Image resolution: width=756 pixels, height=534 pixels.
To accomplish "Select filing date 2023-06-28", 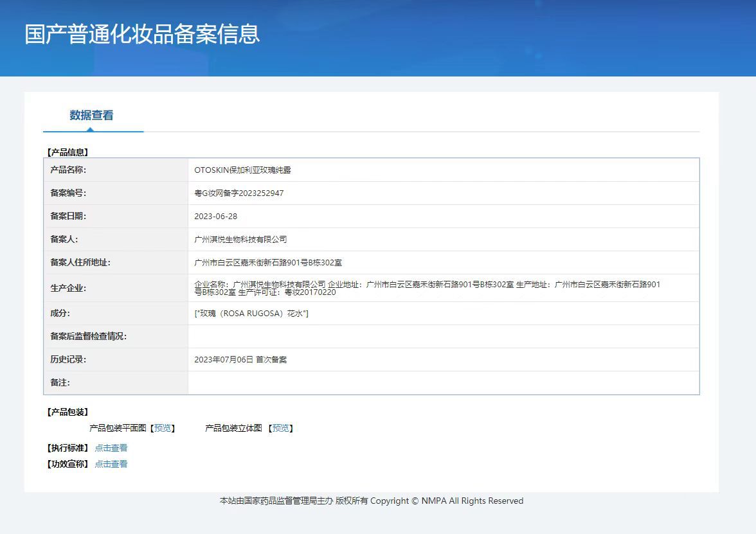I will coord(215,217).
